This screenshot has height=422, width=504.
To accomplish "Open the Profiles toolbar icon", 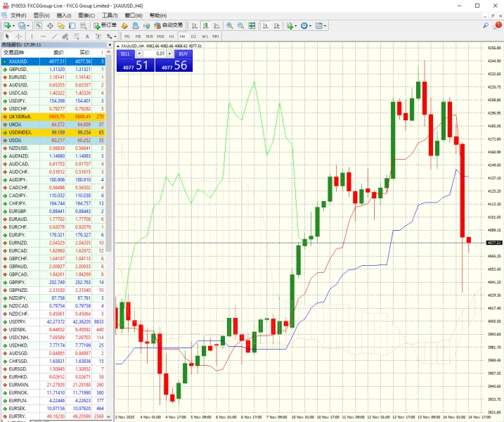I will click(x=22, y=26).
